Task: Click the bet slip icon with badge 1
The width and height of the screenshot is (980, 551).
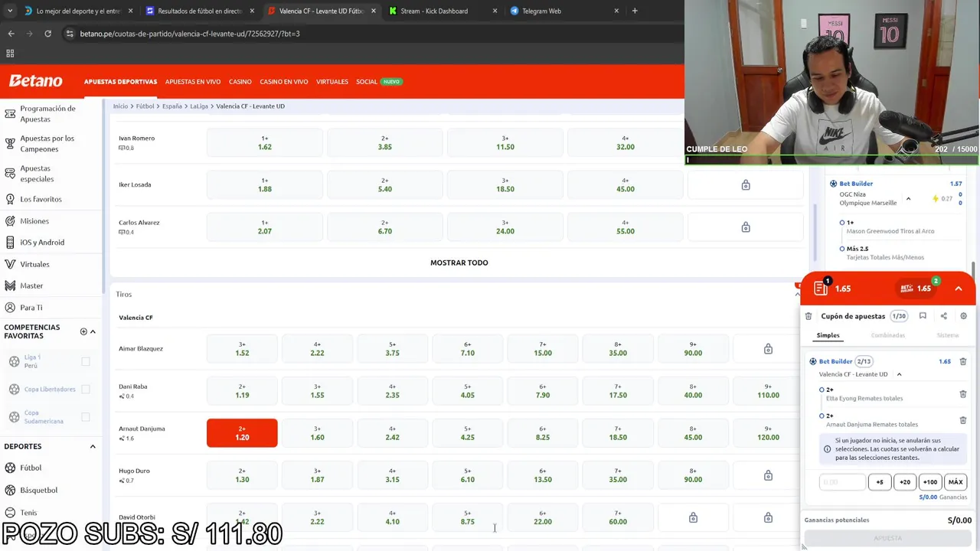Action: click(x=821, y=288)
